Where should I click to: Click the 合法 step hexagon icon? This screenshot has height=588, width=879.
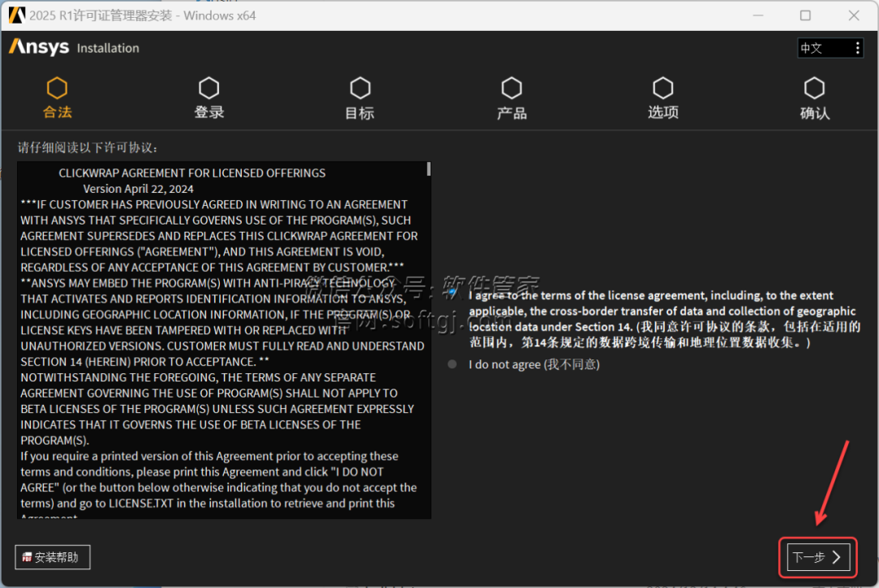tap(57, 88)
